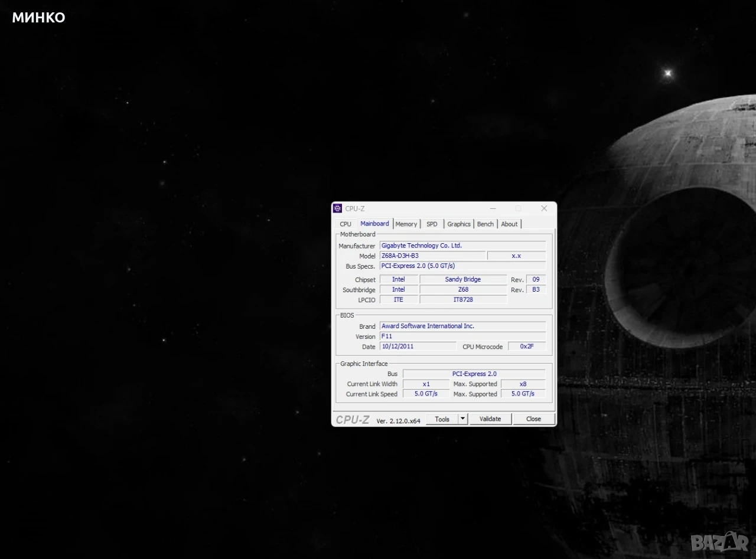
Task: Click the Max. Supported link width x8
Action: pyautogui.click(x=523, y=384)
